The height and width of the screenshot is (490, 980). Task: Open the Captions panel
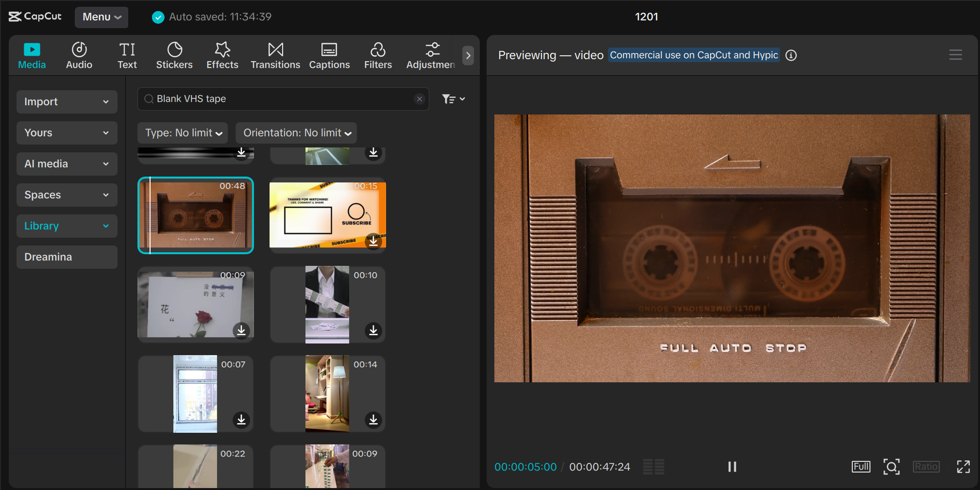pyautogui.click(x=329, y=55)
